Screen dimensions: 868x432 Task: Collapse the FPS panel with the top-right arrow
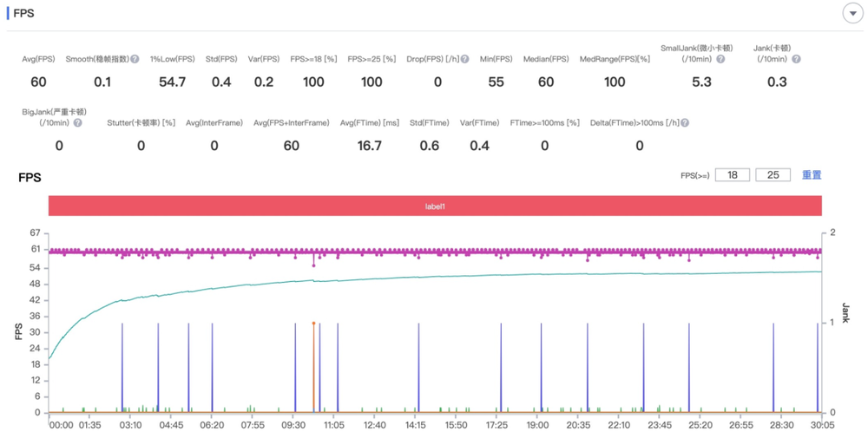[851, 14]
